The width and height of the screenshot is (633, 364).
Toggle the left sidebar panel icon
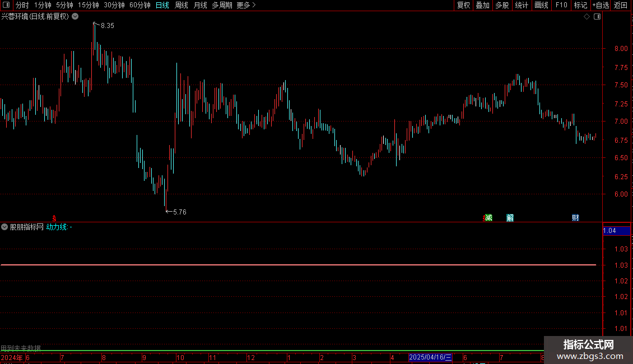coord(6,5)
